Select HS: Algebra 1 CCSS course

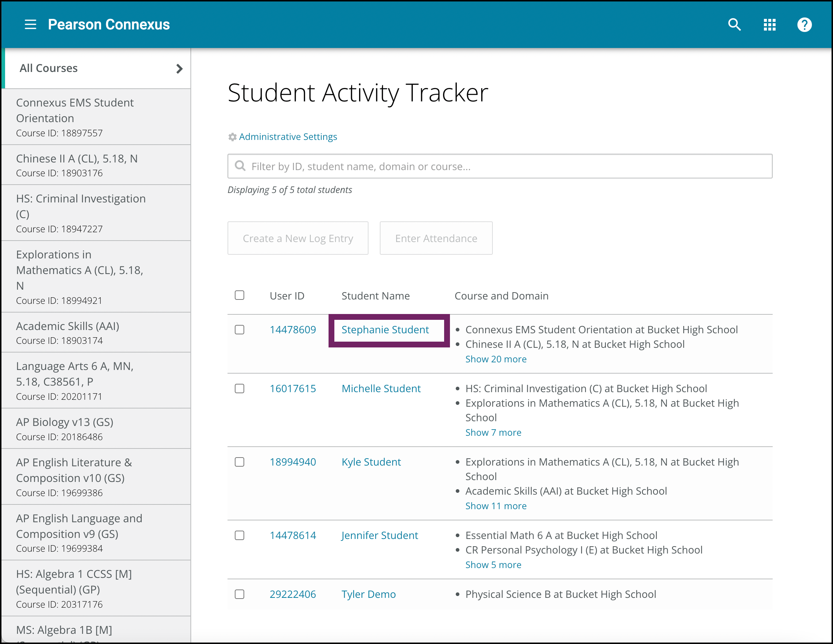[x=97, y=588]
